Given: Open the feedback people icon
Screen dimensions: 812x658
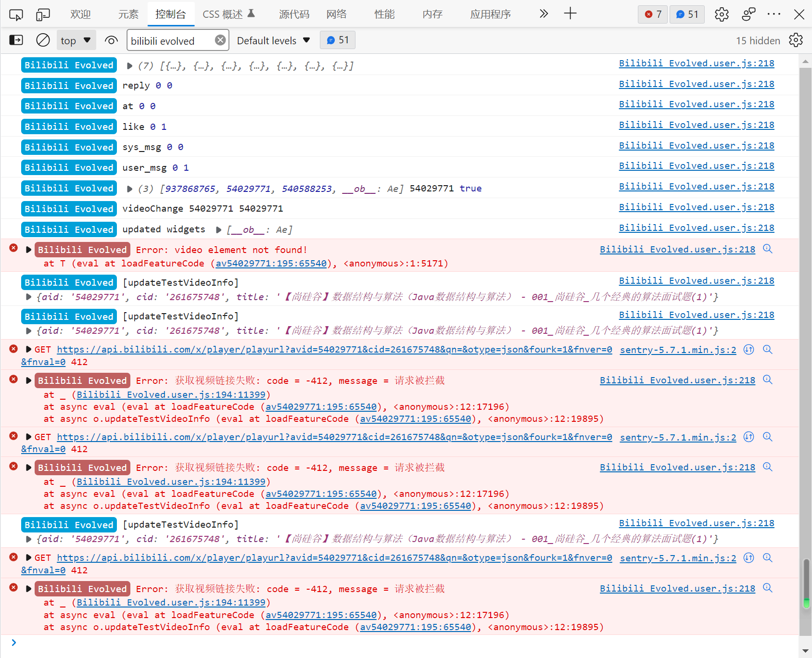Looking at the screenshot, I should point(749,14).
